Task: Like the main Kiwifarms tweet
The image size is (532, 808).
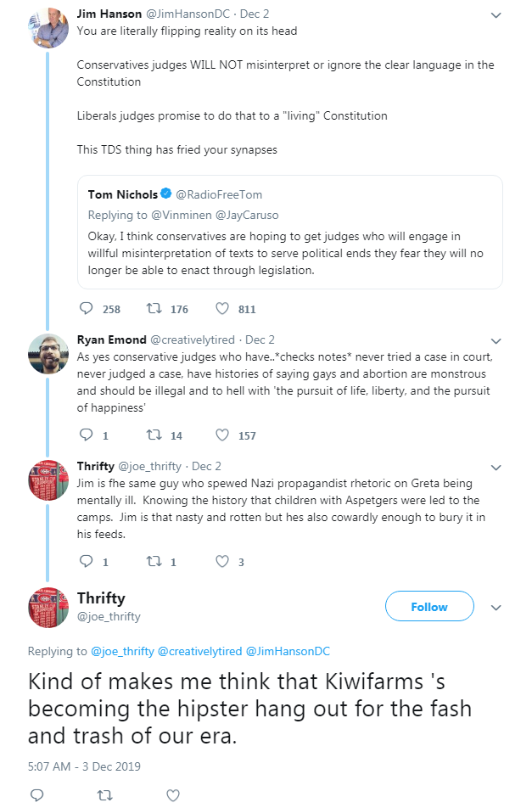Action: click(x=173, y=795)
